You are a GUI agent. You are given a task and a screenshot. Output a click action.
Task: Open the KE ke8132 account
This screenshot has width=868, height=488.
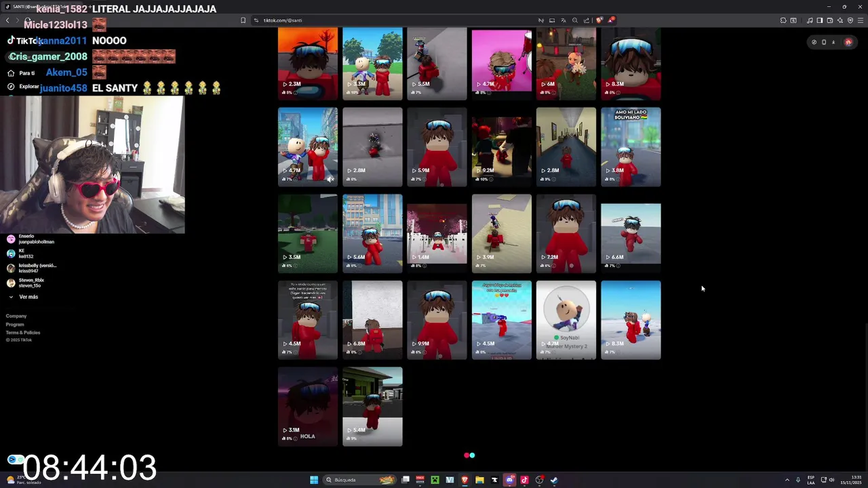click(20, 253)
